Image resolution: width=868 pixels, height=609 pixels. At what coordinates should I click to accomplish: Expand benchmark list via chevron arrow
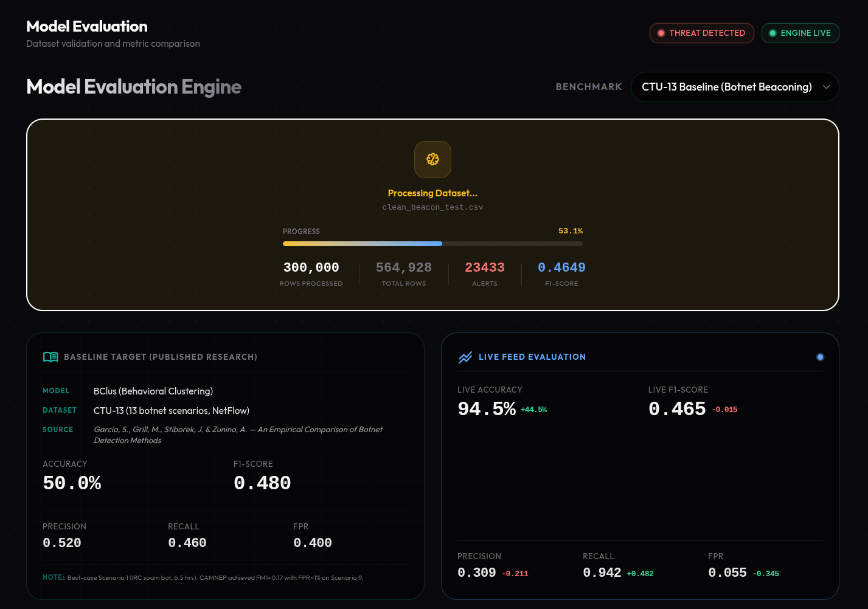[827, 87]
